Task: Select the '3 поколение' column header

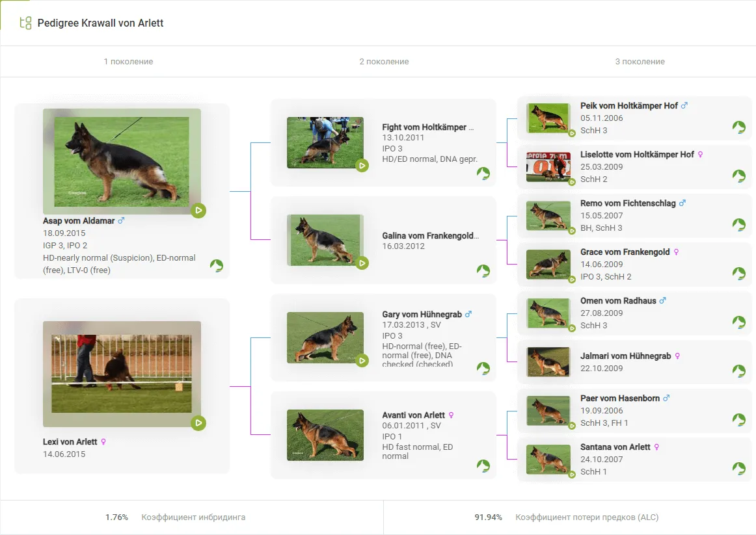Action: 640,62
